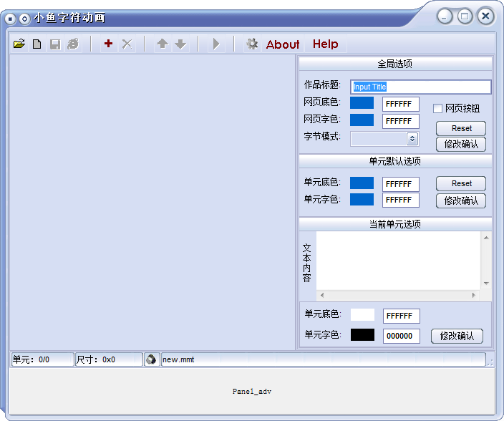Click the down arrow of text area scrollbar
This screenshot has width=504, height=421.
point(486,284)
